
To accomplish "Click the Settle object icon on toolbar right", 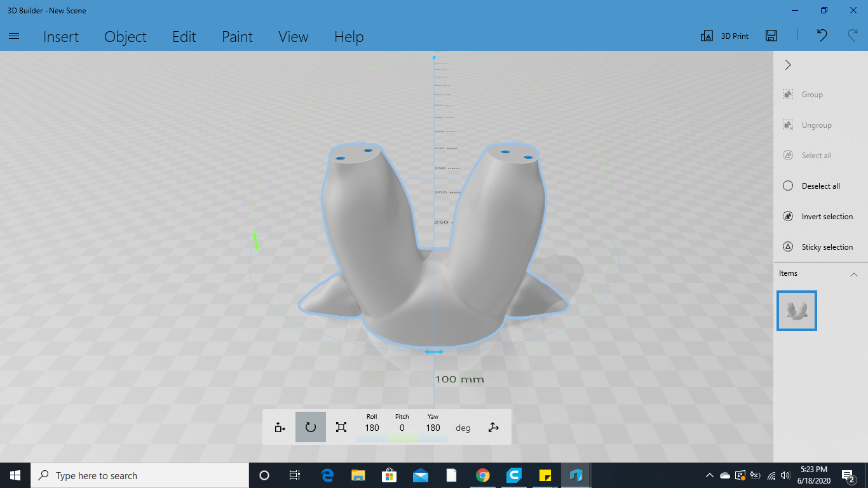I will coord(494,426).
